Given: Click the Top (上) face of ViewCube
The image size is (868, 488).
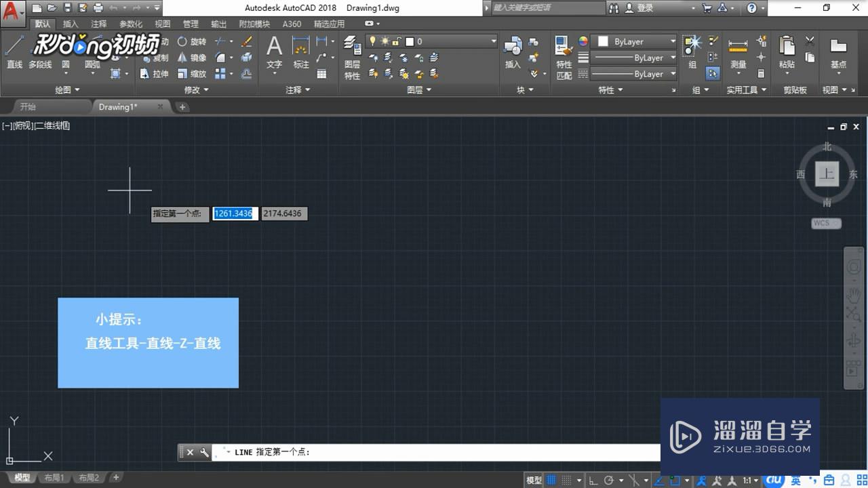Looking at the screenshot, I should click(827, 174).
